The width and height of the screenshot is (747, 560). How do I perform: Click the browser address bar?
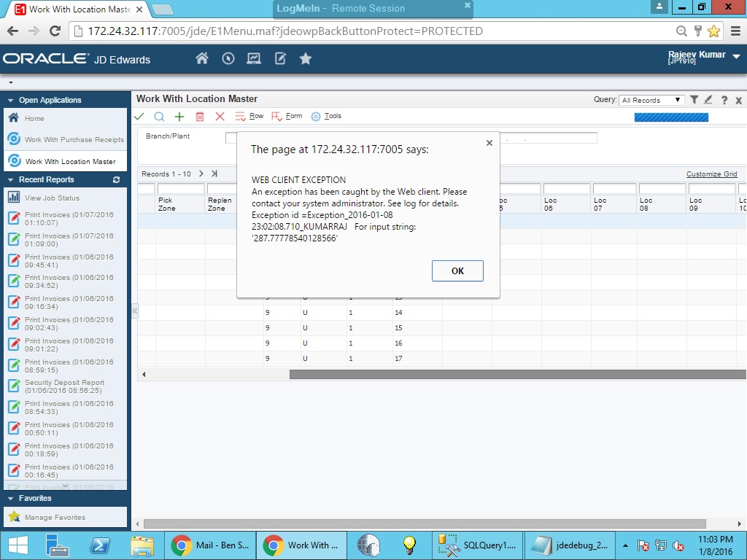click(x=371, y=31)
